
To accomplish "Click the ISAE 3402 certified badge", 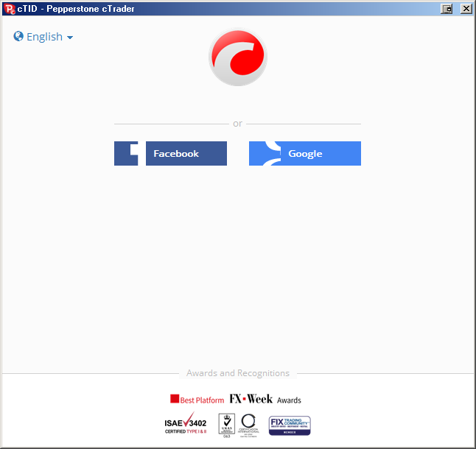I will point(186,423).
